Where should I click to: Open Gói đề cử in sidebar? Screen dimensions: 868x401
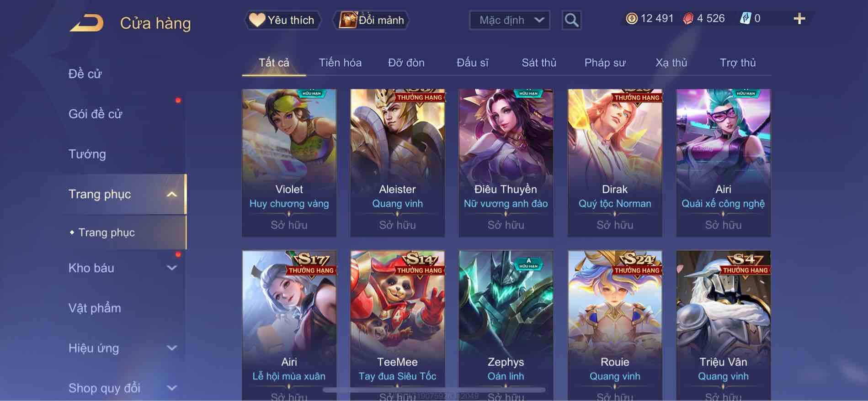96,114
